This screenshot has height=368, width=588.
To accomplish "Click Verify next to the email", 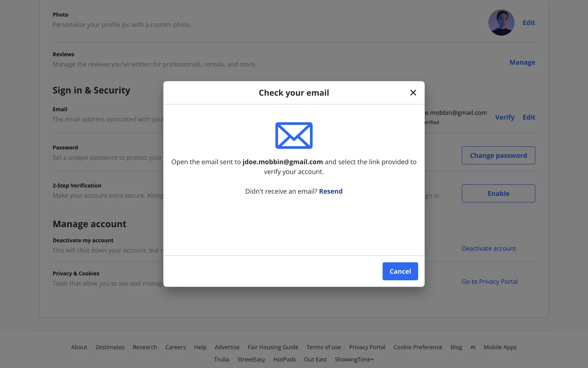I will (504, 117).
